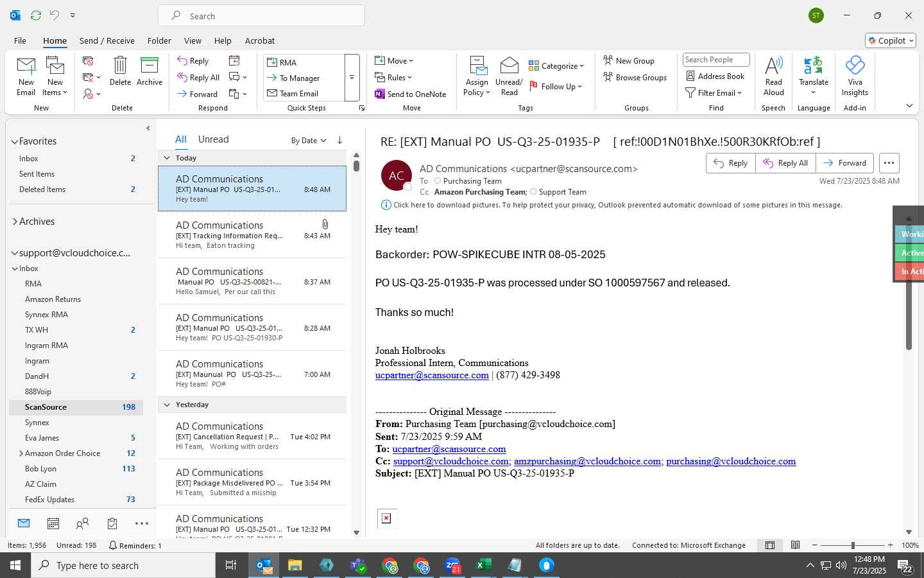Switch to Normal view in status bar
The image size is (924, 578).
(x=769, y=545)
